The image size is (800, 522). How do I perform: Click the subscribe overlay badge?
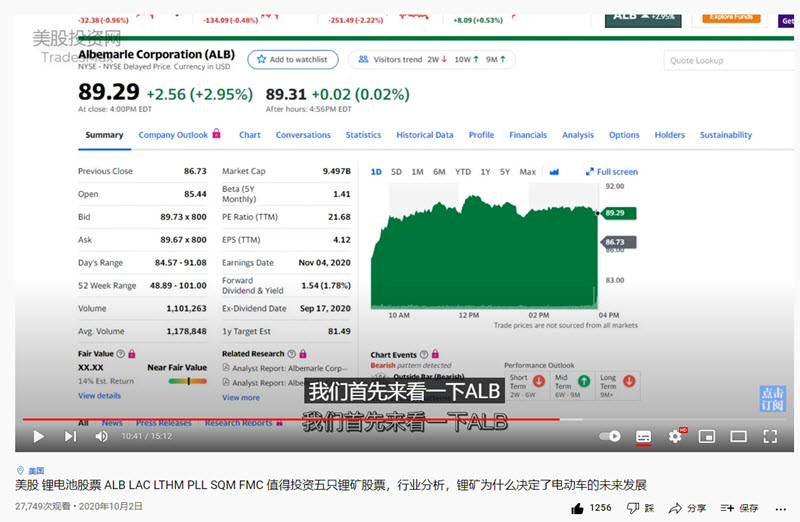772,399
